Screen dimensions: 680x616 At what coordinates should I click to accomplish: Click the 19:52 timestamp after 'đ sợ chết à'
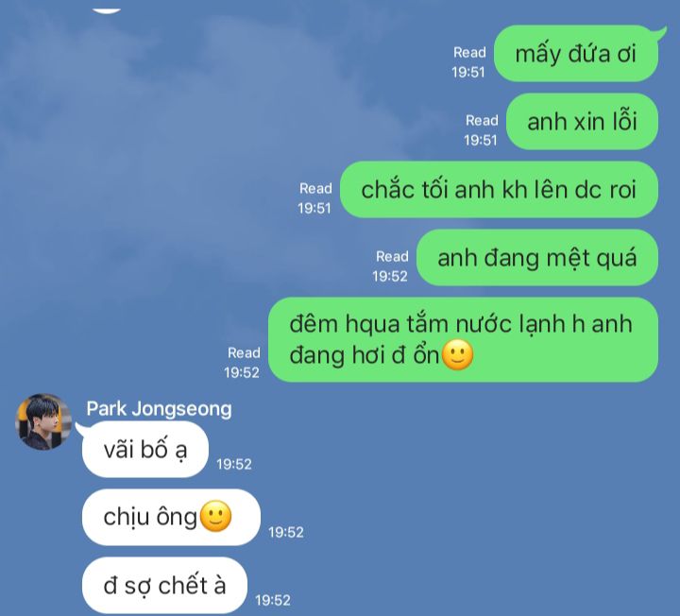(x=273, y=600)
